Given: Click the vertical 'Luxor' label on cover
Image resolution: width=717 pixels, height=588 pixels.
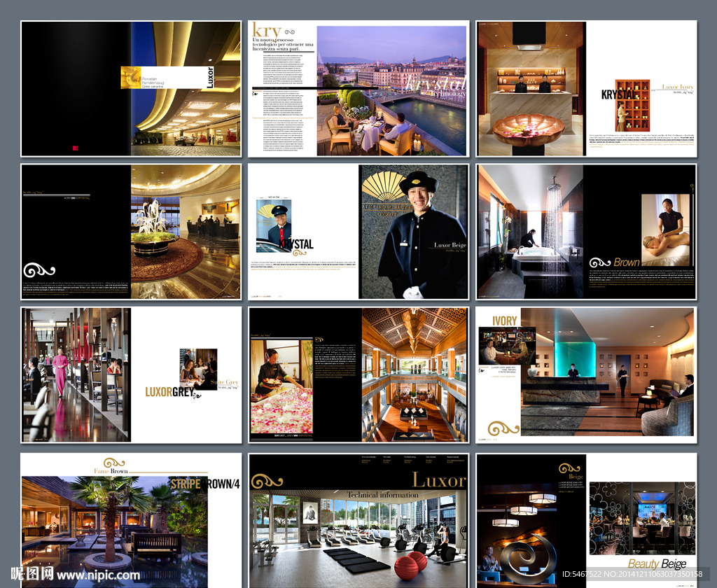Looking at the screenshot, I should click(210, 77).
